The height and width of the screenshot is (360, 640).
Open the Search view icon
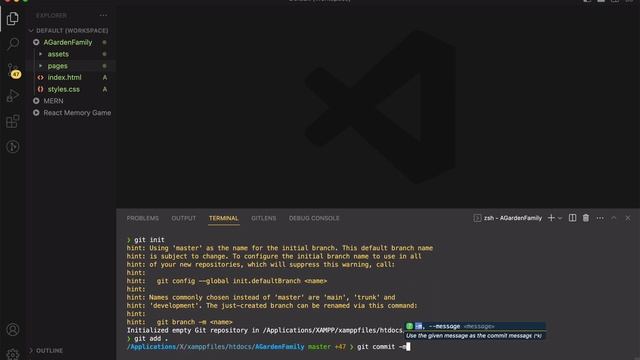[x=13, y=44]
